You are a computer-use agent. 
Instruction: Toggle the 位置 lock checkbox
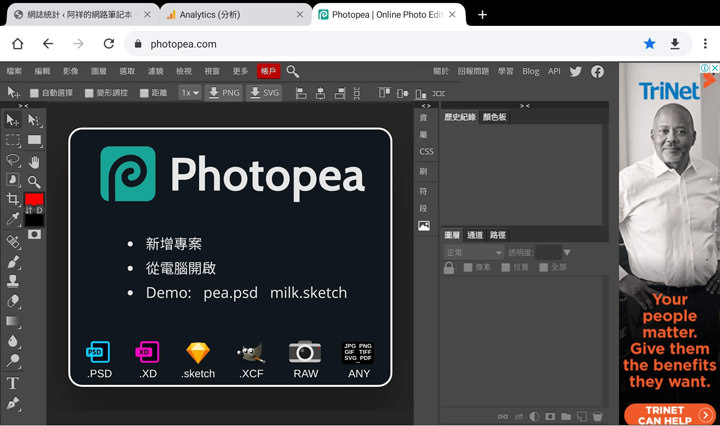506,267
